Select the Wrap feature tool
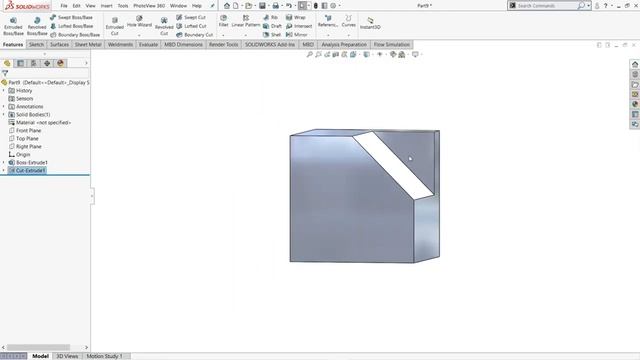Screen dimensions: 640x360 (296, 18)
